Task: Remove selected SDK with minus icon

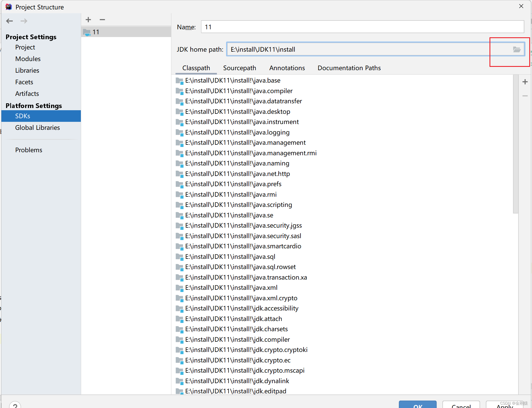Action: [x=102, y=20]
